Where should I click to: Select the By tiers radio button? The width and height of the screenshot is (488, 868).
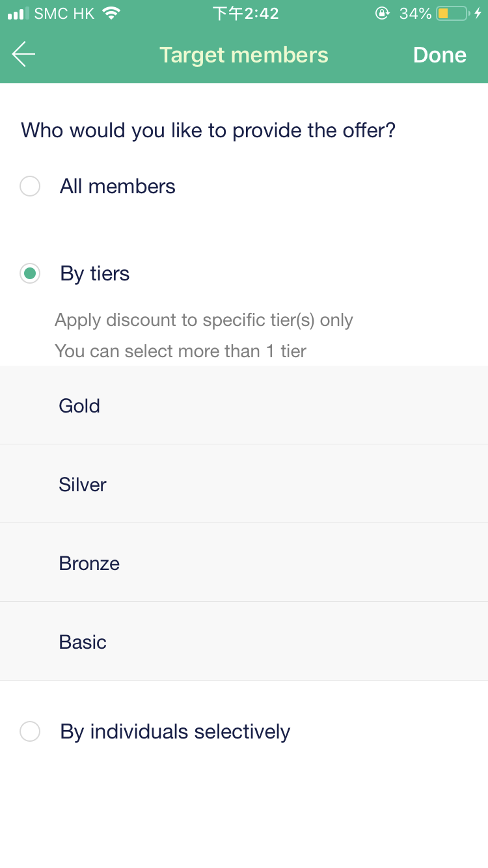30,273
